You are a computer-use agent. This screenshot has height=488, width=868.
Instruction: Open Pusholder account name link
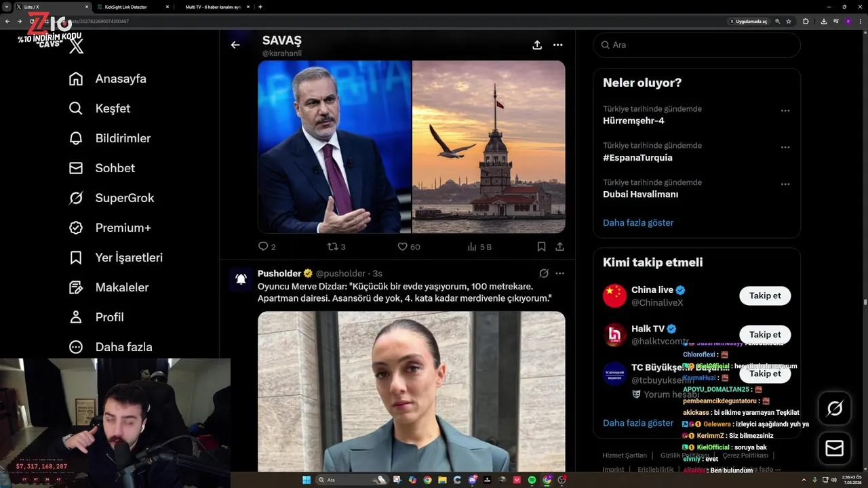pos(279,273)
